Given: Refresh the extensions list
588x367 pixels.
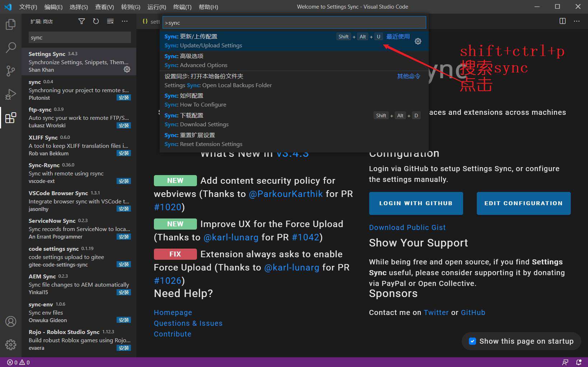Looking at the screenshot, I should pyautogui.click(x=96, y=22).
